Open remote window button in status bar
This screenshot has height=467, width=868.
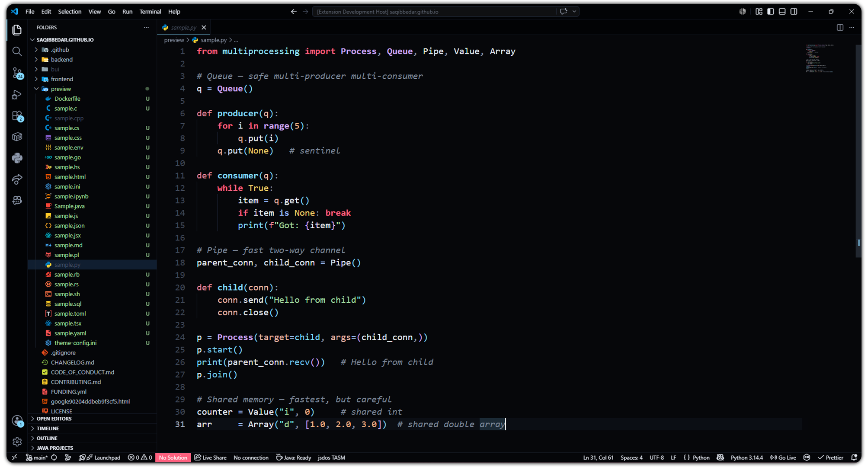[x=15, y=457]
